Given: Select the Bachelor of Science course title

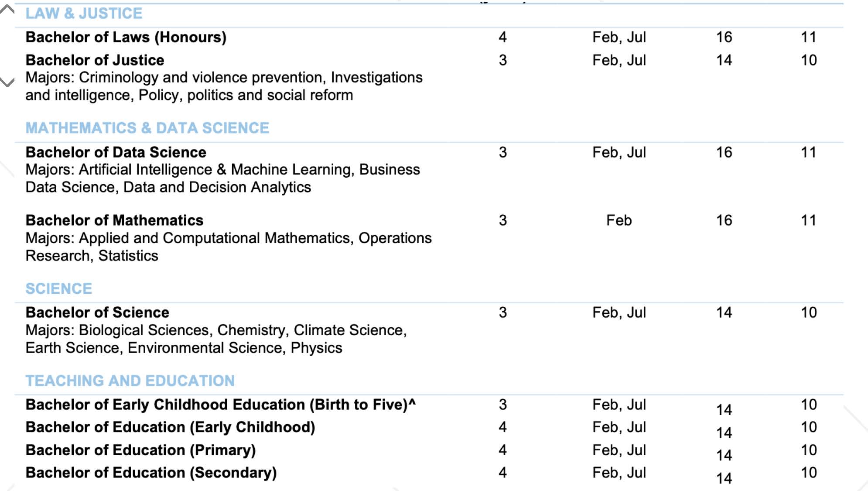Looking at the screenshot, I should coord(97,312).
